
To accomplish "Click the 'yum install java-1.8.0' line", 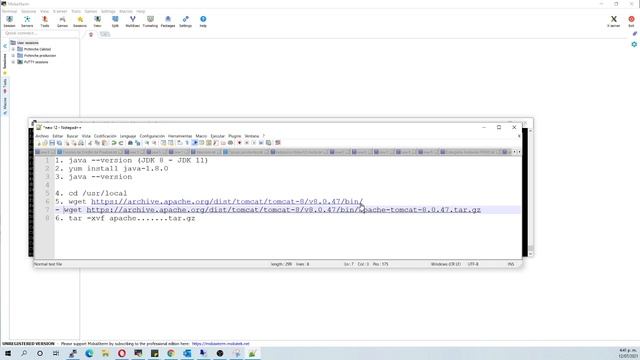I will click(118, 169).
